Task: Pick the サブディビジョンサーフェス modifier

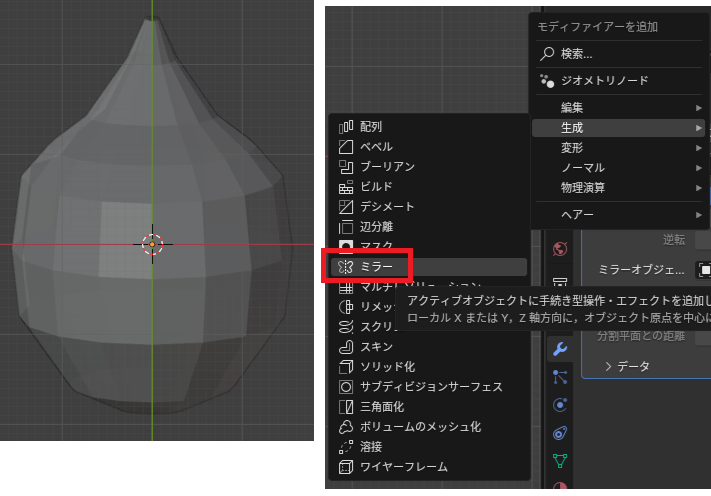Action: point(428,387)
